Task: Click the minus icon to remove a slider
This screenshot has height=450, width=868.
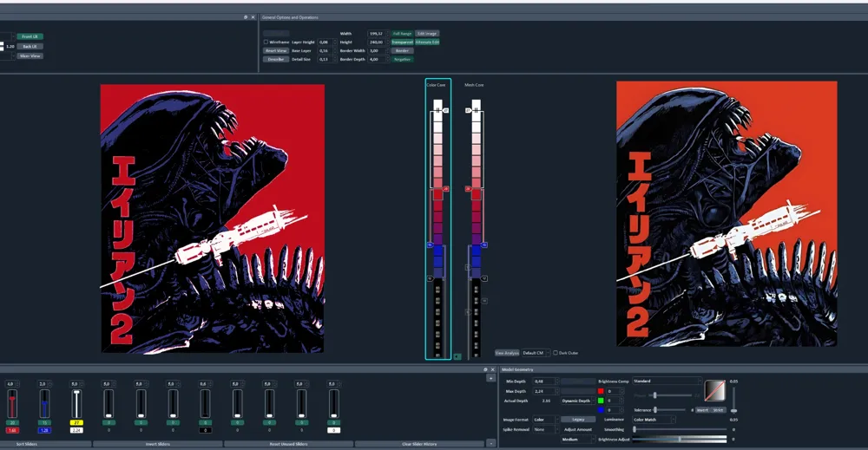Action: tap(490, 443)
